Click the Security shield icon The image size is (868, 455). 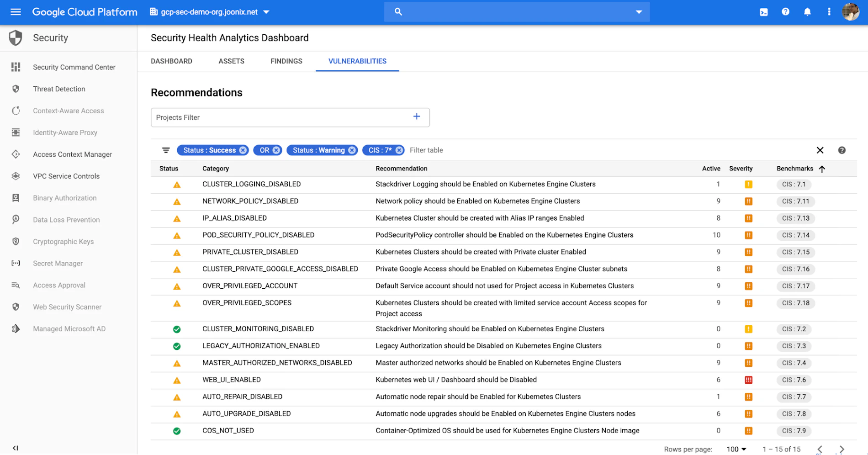(16, 38)
